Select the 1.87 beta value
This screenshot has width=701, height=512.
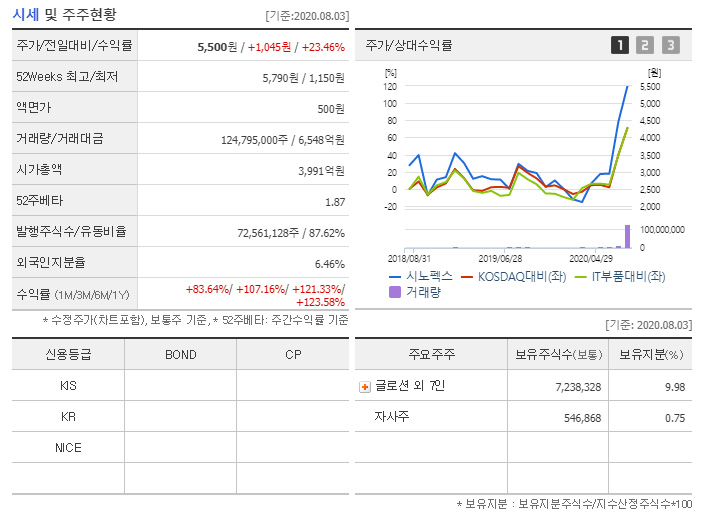[x=335, y=202]
